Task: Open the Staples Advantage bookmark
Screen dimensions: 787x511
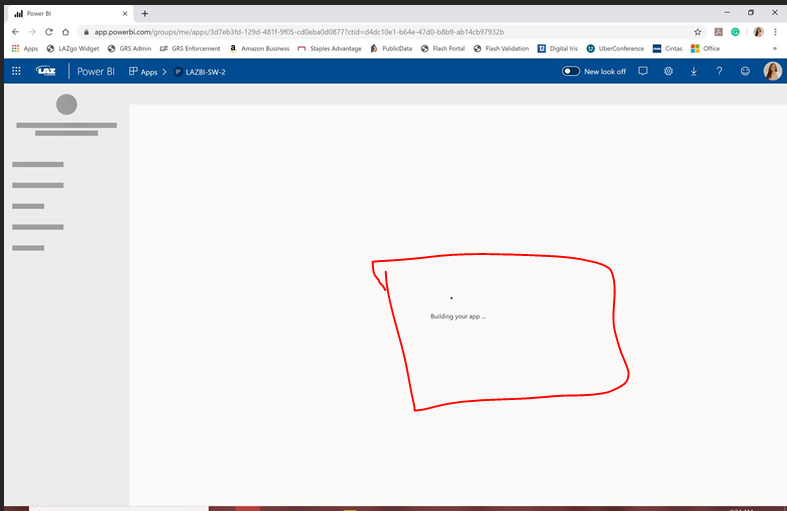Action: pos(330,48)
